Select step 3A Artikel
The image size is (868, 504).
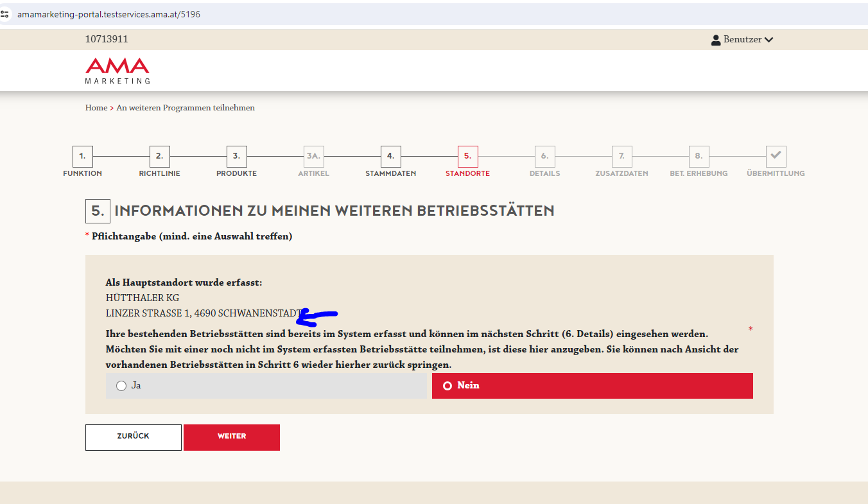tap(313, 156)
